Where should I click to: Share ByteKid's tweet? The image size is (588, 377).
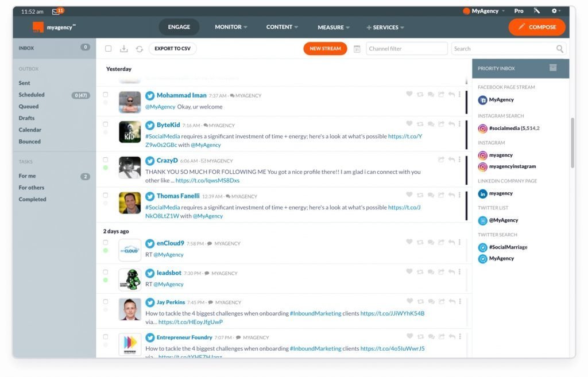coord(442,124)
